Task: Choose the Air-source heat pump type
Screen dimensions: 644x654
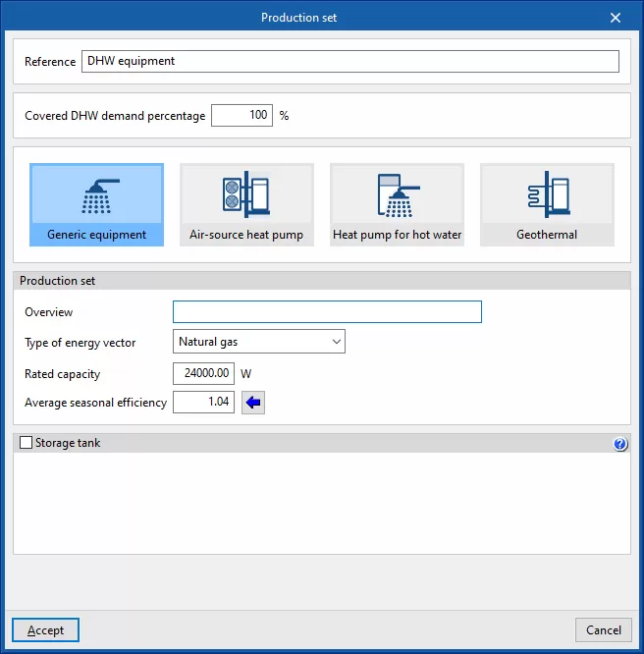Action: click(x=246, y=204)
